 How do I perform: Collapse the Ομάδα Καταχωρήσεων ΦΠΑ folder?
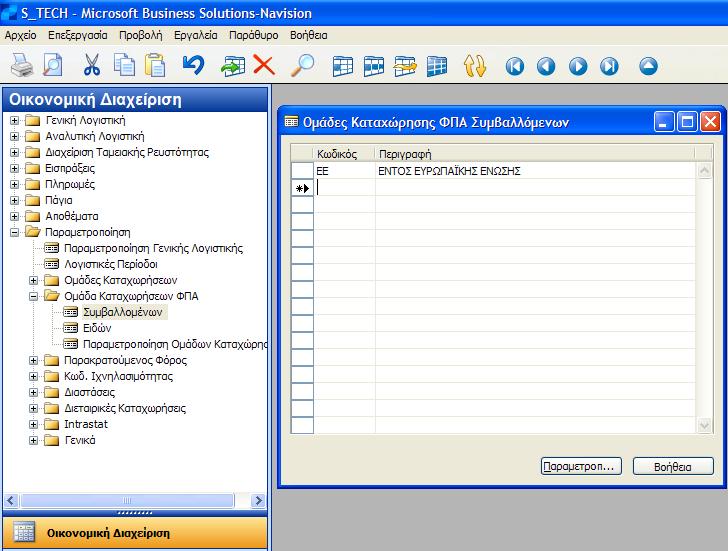33,296
